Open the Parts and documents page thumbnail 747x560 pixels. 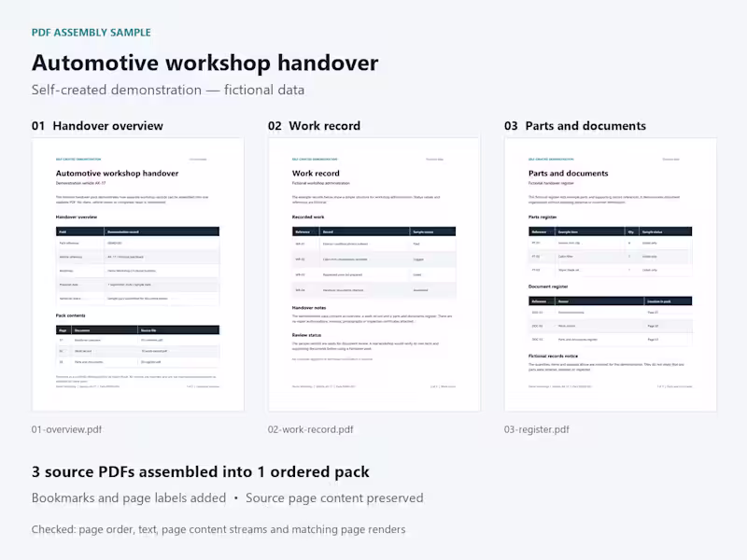[x=611, y=274]
